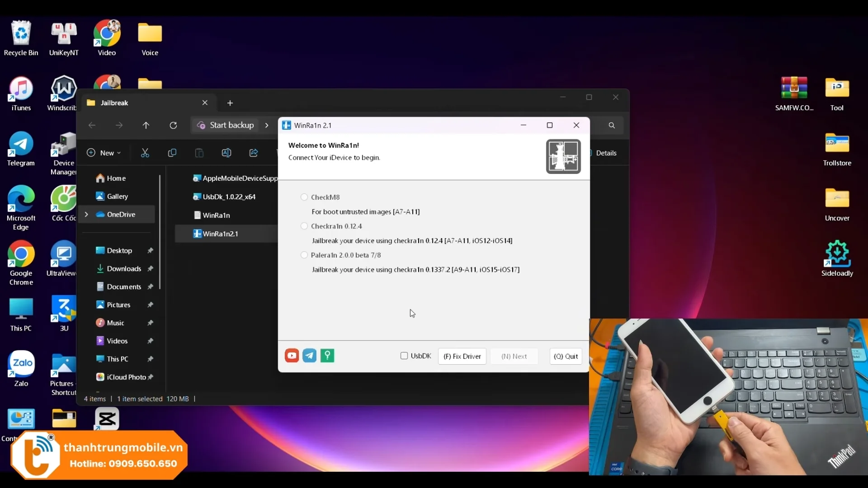Open the Recycle Bin desktop icon
This screenshot has width=868, height=488.
tap(21, 38)
